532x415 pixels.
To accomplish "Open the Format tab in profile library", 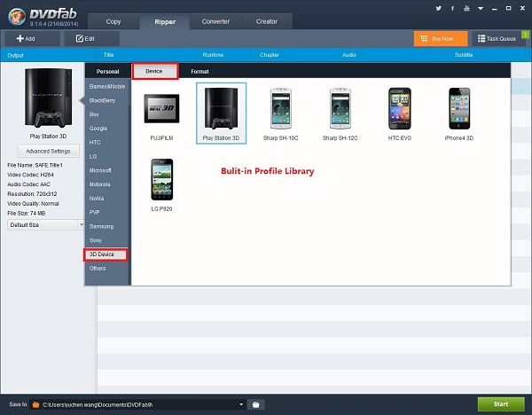I will click(x=199, y=71).
